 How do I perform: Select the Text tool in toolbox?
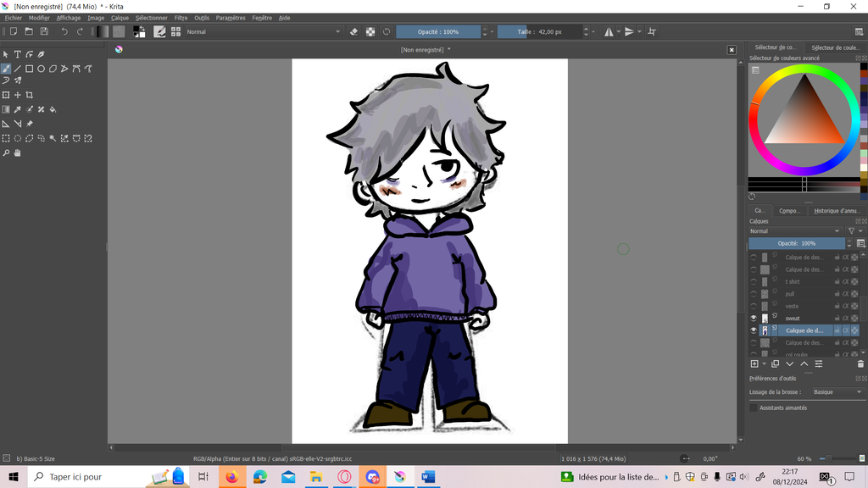click(x=17, y=54)
